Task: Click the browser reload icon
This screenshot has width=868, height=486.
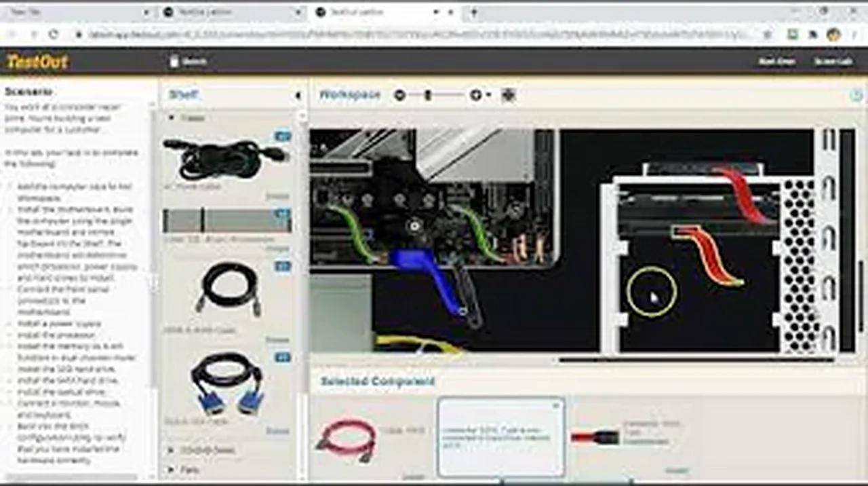Action: [54, 34]
